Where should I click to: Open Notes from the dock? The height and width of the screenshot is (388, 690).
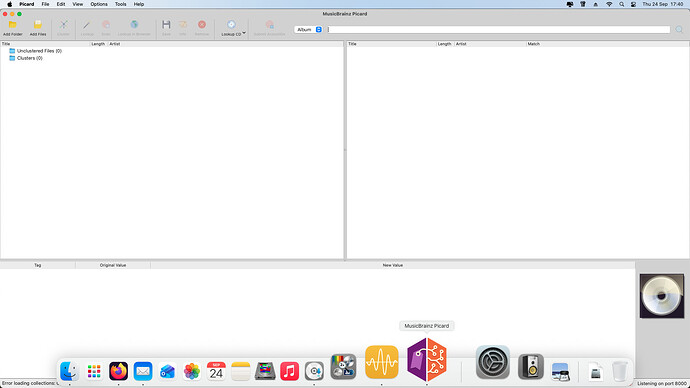(241, 371)
